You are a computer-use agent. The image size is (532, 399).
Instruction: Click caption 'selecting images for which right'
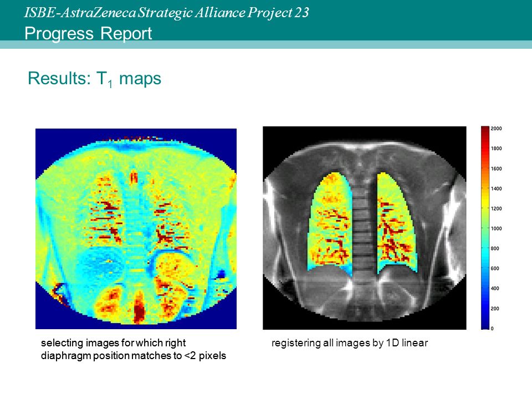[x=113, y=343]
